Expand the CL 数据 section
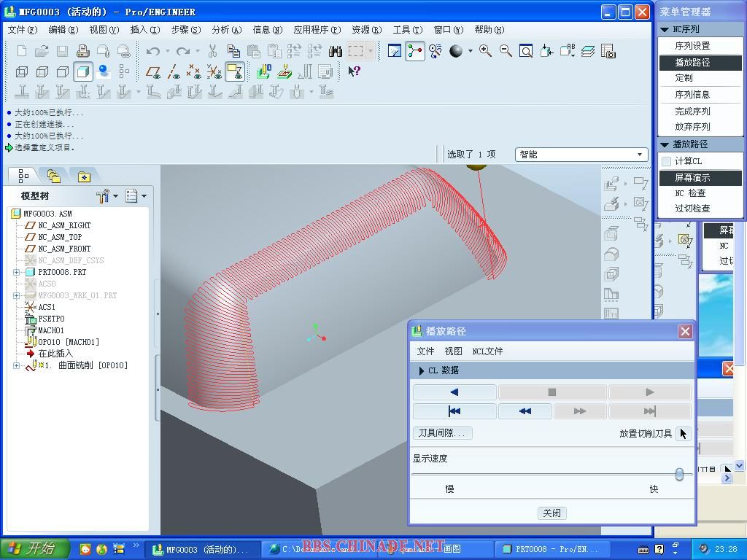Image resolution: width=747 pixels, height=560 pixels. click(422, 370)
